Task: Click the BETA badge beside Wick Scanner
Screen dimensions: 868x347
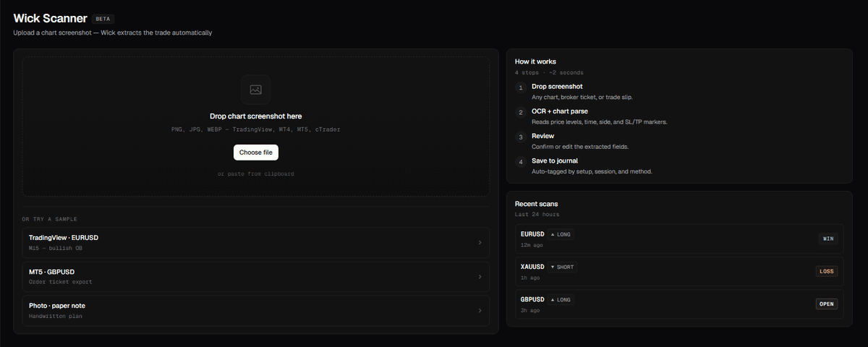Action: click(x=103, y=19)
